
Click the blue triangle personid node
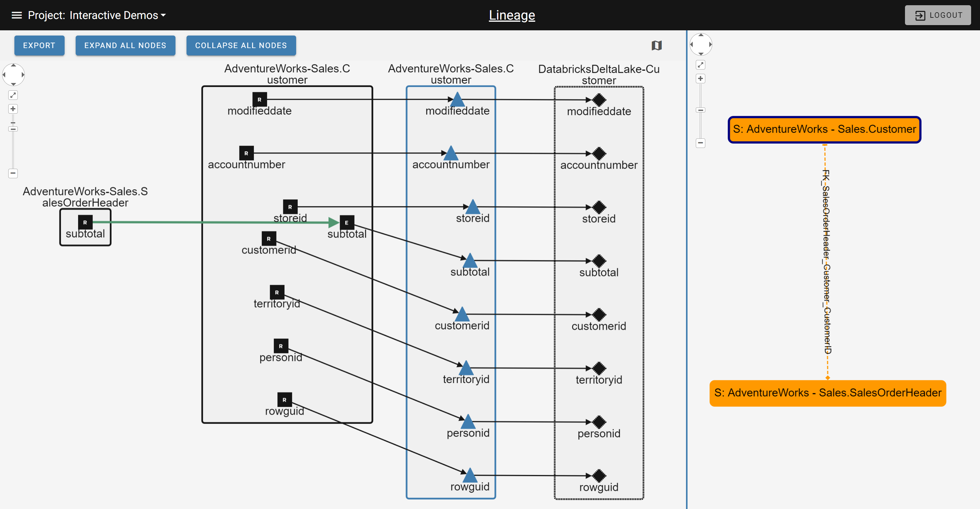(468, 421)
